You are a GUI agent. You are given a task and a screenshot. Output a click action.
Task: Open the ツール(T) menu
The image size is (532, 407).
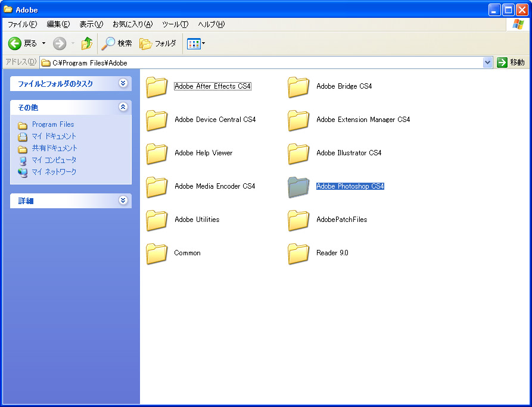click(175, 24)
